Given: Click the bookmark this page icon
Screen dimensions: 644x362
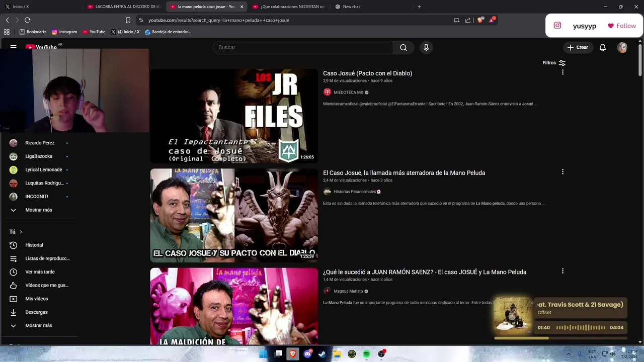Looking at the screenshot, I should pyautogui.click(x=128, y=20).
